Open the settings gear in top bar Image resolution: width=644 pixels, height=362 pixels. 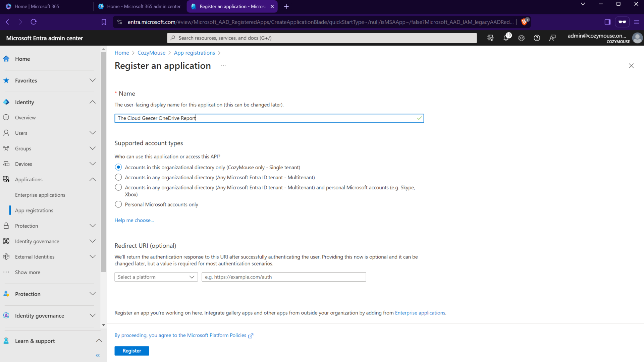(x=521, y=38)
